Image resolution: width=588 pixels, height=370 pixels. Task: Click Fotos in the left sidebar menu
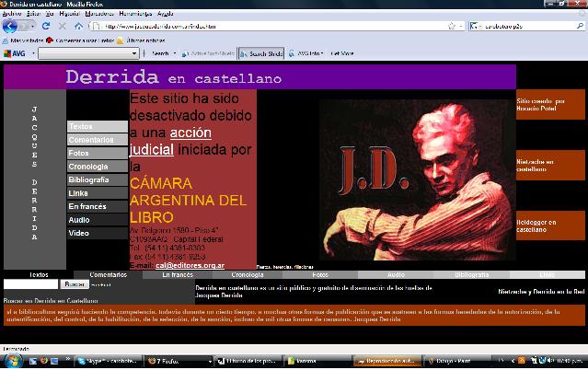(98, 153)
